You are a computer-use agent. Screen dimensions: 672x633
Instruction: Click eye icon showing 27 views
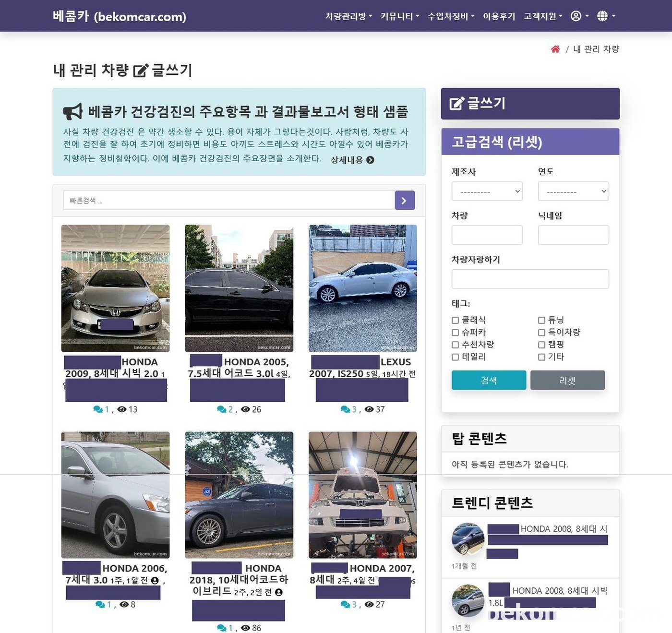pyautogui.click(x=369, y=605)
